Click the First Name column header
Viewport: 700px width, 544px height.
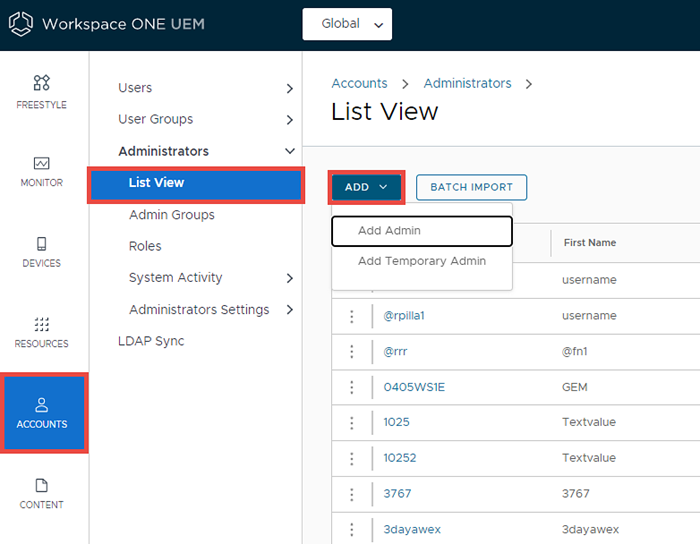tap(590, 243)
